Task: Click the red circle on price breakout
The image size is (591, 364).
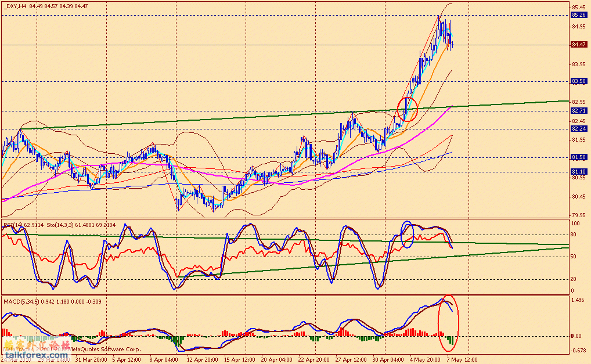Action: (408, 109)
